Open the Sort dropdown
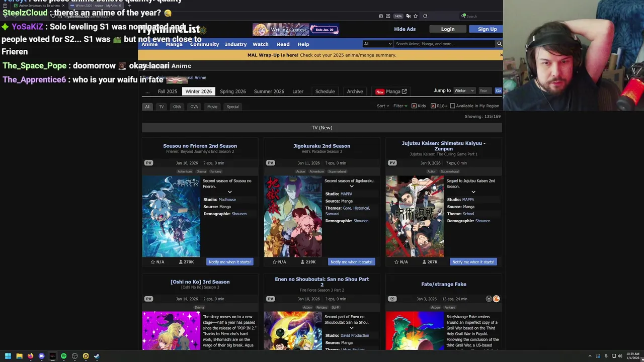The height and width of the screenshot is (362, 644). 383,106
